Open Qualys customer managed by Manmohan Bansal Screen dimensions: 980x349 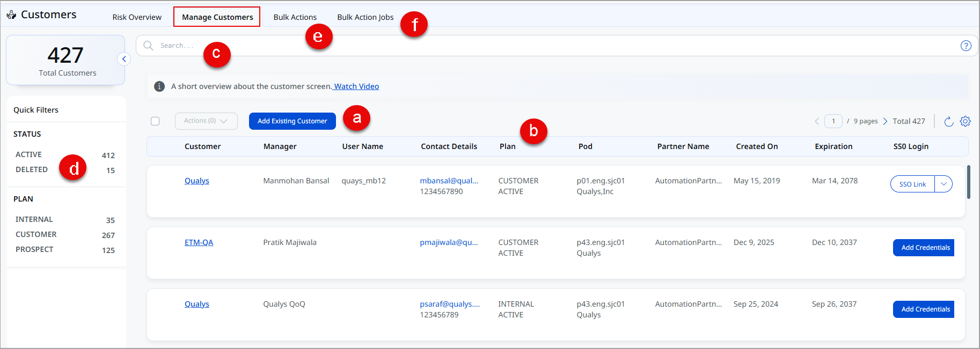pyautogui.click(x=197, y=181)
